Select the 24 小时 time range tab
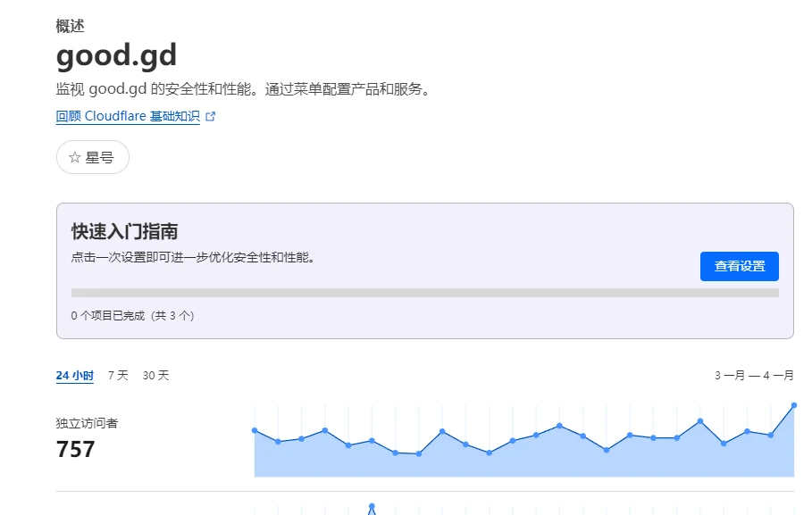812x515 pixels. coord(74,376)
